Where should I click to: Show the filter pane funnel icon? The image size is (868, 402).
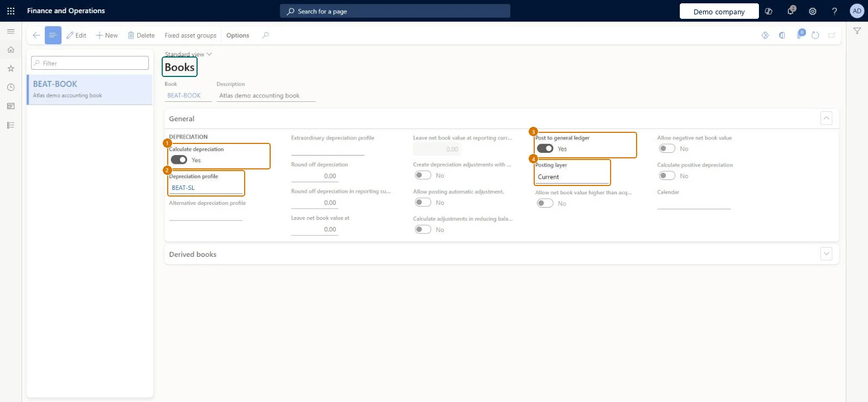(x=857, y=32)
